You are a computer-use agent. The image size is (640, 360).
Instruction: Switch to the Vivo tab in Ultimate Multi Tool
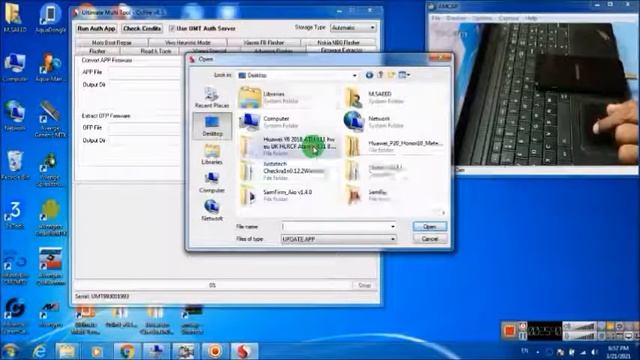click(187, 42)
